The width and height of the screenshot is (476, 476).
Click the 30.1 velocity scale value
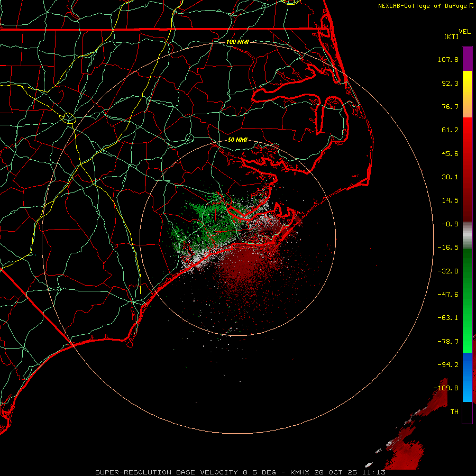pos(450,177)
